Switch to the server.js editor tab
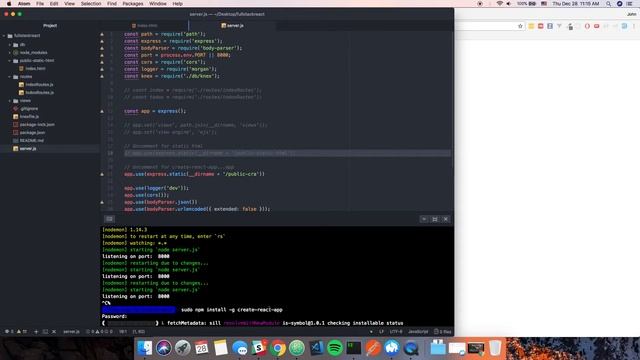The height and width of the screenshot is (360, 640). point(233,26)
